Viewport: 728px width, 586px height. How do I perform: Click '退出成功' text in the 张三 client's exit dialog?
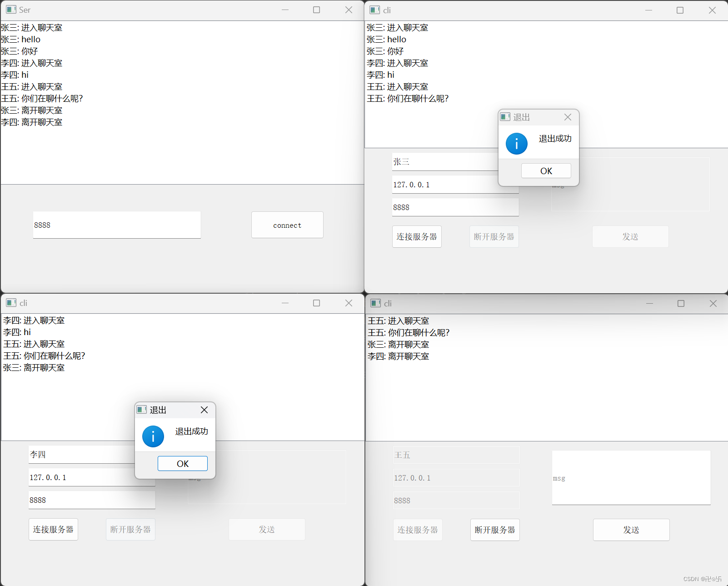coord(555,139)
